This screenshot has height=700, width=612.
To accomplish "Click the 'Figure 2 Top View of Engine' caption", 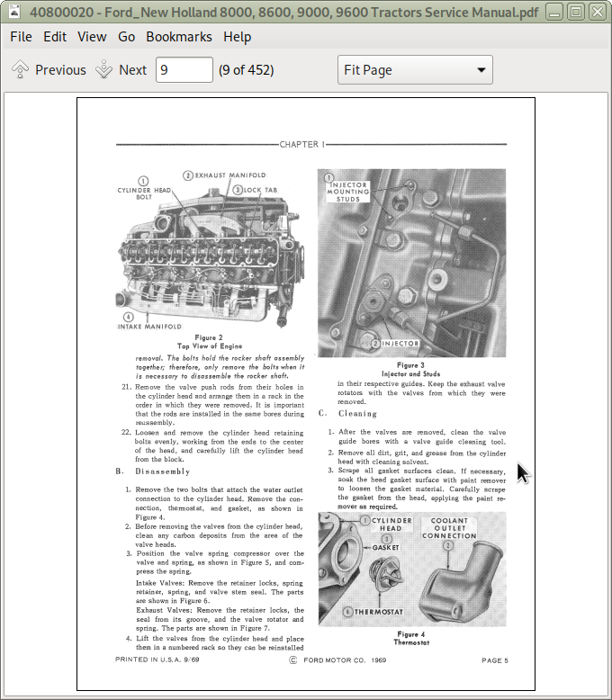I will tap(209, 342).
